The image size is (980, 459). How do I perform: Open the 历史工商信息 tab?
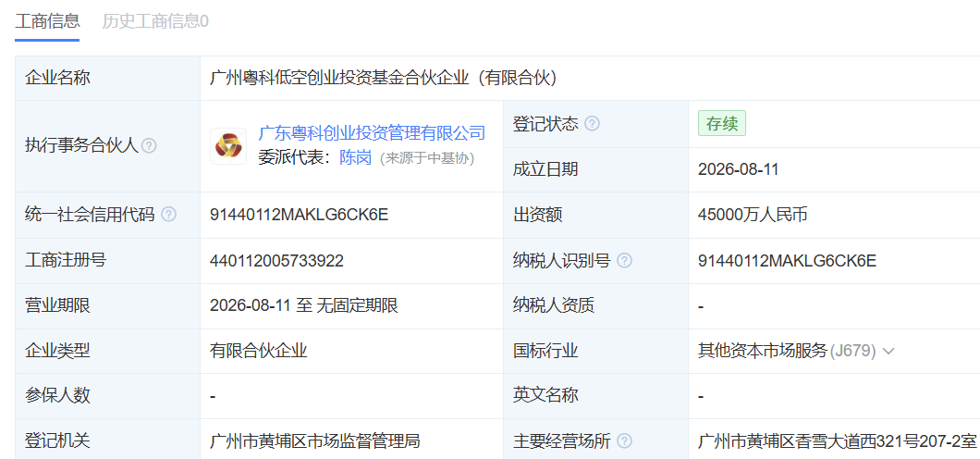pyautogui.click(x=155, y=21)
